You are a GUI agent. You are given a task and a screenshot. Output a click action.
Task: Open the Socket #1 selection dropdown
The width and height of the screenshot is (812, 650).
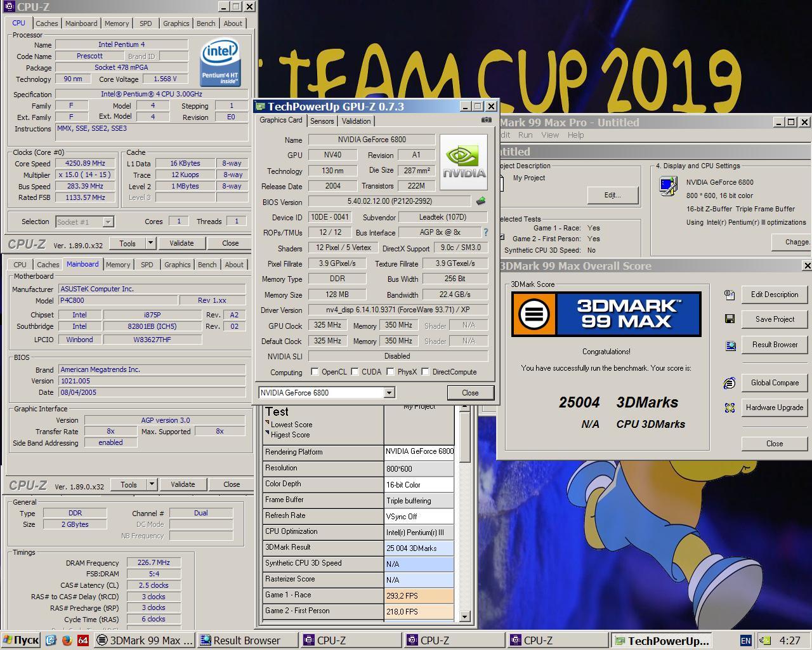[x=108, y=222]
